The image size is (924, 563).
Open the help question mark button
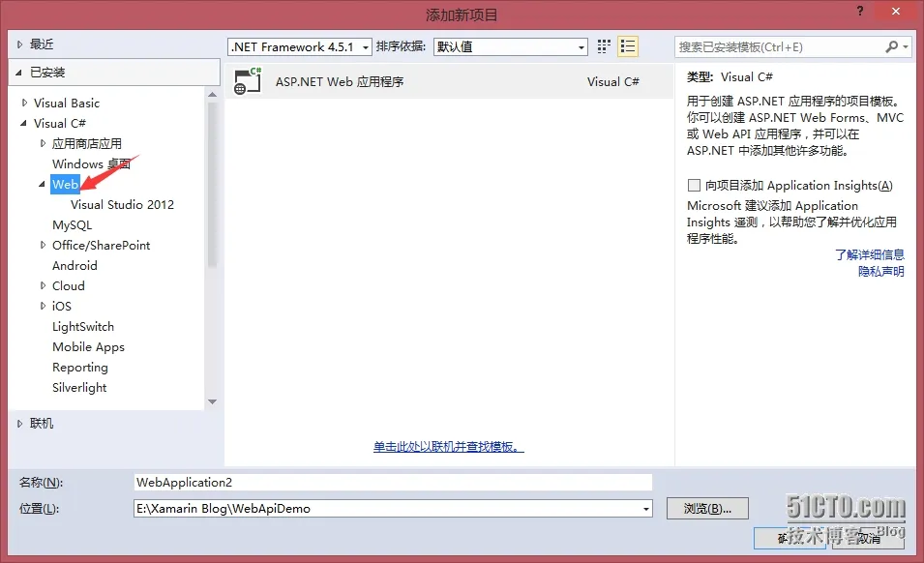coord(860,12)
